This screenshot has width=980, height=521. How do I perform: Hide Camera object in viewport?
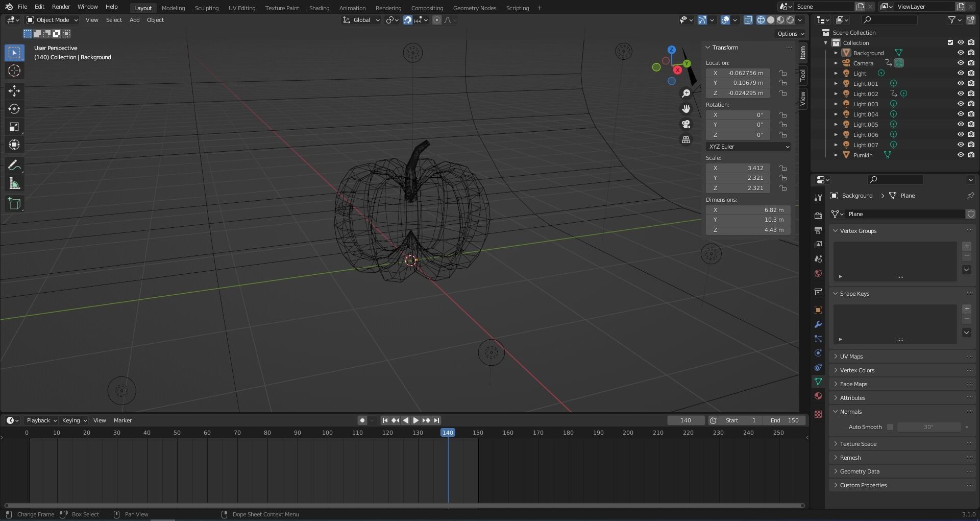point(960,63)
